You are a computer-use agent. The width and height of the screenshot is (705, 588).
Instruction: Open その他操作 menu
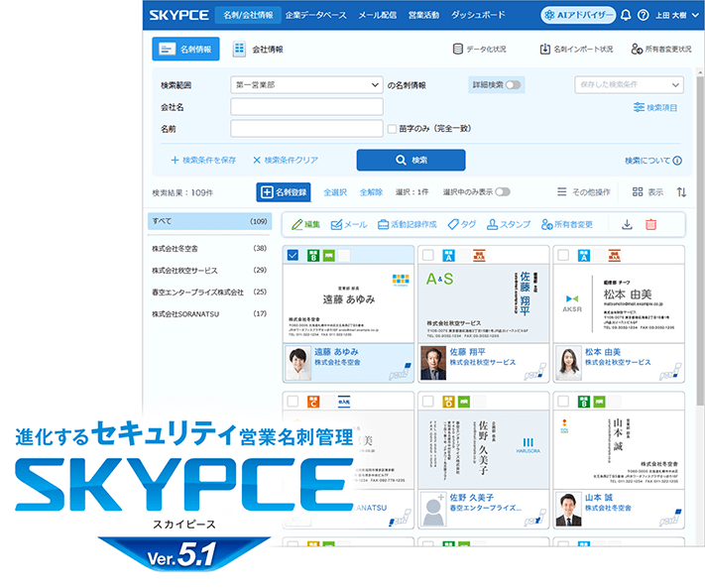pyautogui.click(x=584, y=192)
